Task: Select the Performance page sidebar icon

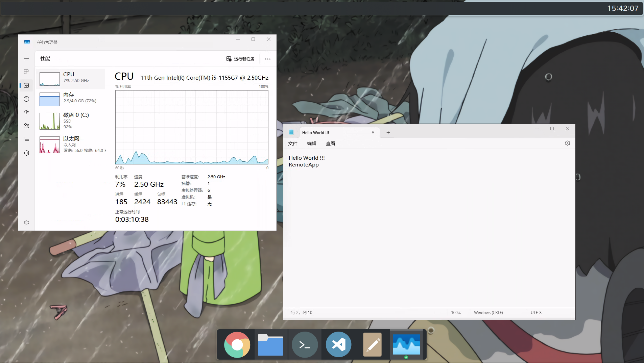Action: (26, 85)
